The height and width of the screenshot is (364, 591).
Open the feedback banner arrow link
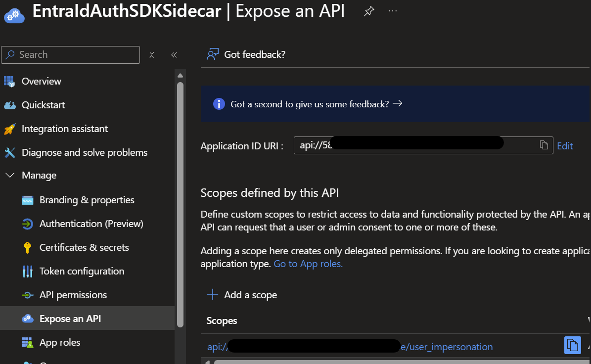397,104
